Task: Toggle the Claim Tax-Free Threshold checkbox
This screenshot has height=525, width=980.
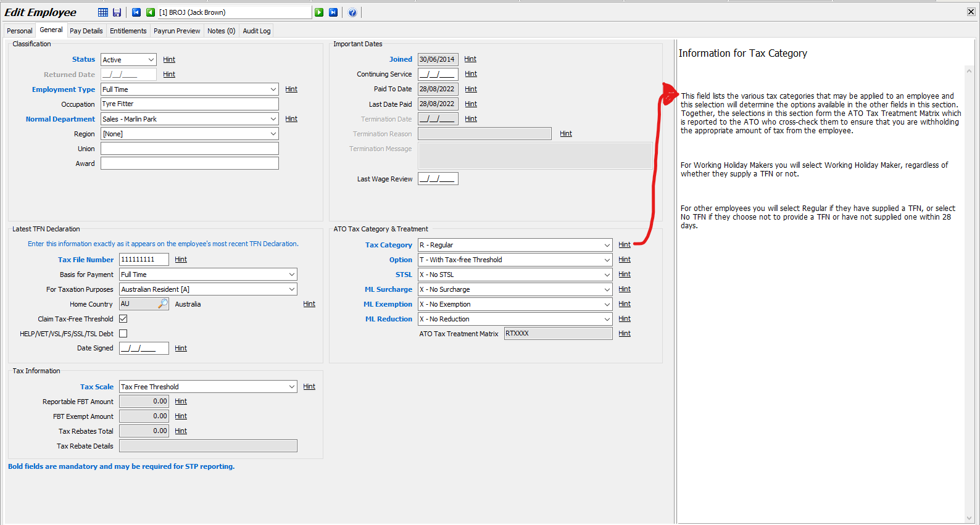Action: [123, 319]
